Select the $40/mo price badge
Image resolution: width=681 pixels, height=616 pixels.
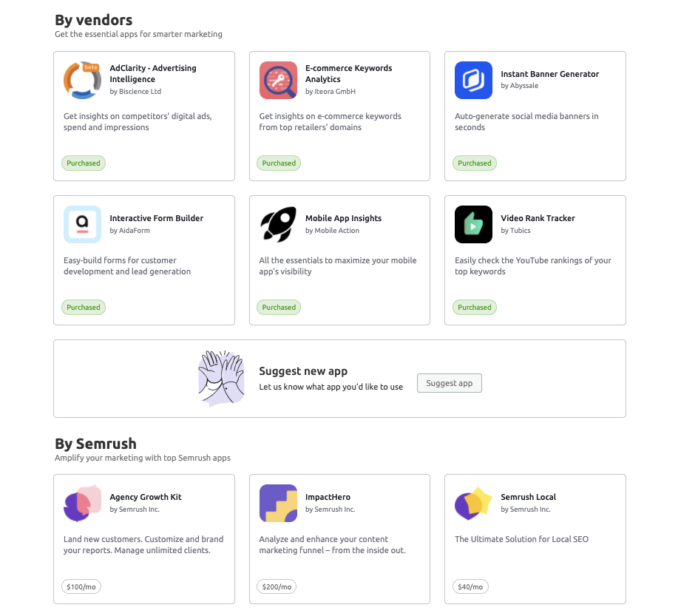[471, 586]
